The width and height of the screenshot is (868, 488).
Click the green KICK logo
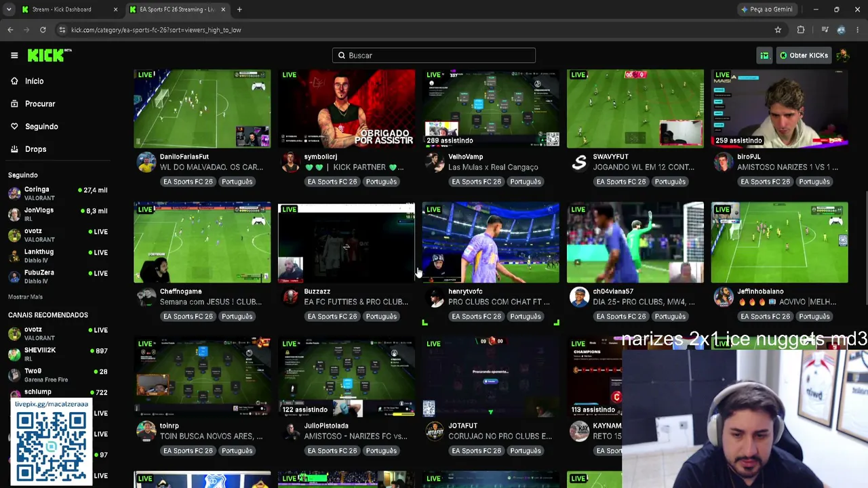point(49,55)
